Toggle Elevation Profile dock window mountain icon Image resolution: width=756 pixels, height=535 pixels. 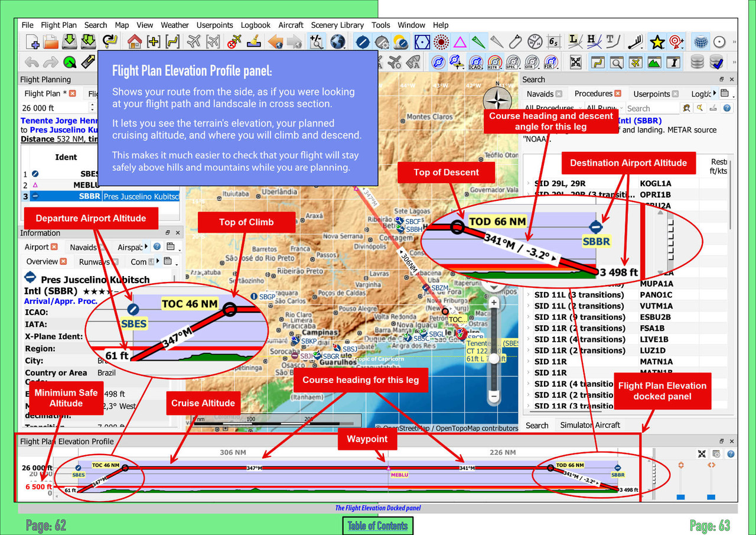tap(654, 61)
